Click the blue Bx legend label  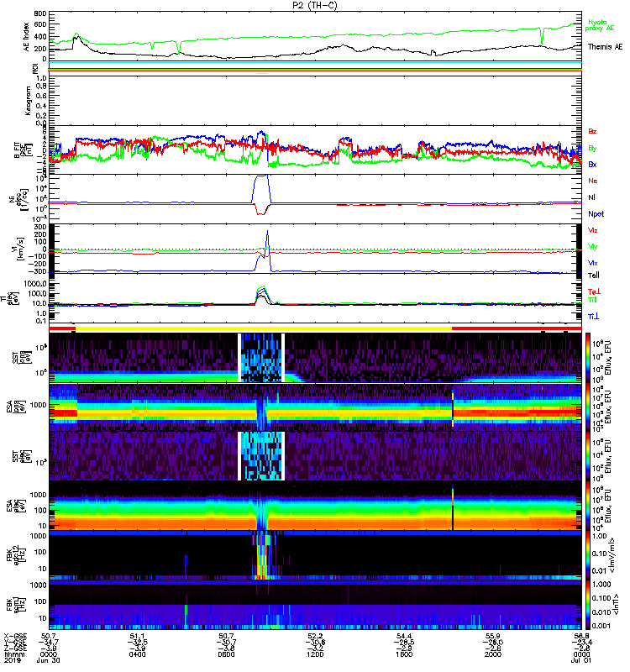point(592,165)
